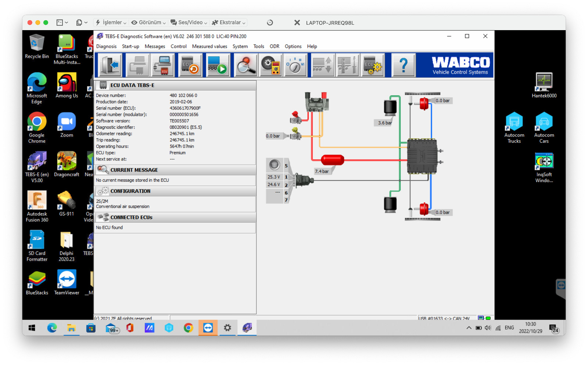Open the Hantek6000 desktop shortcut

coord(544,85)
